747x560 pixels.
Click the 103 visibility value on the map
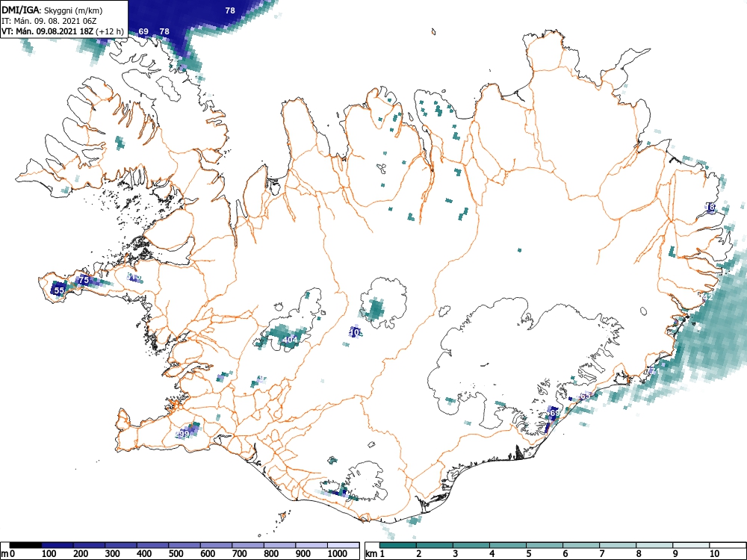tap(356, 332)
